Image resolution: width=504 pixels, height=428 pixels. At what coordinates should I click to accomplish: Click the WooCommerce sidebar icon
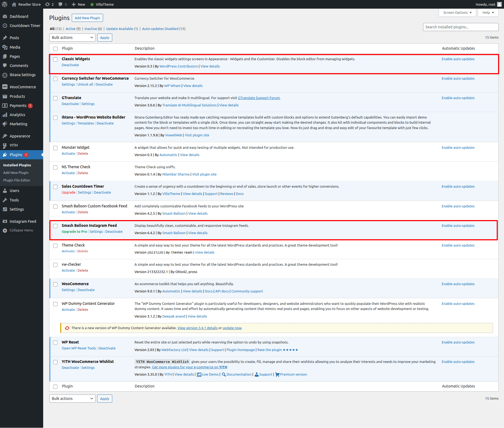coord(5,87)
